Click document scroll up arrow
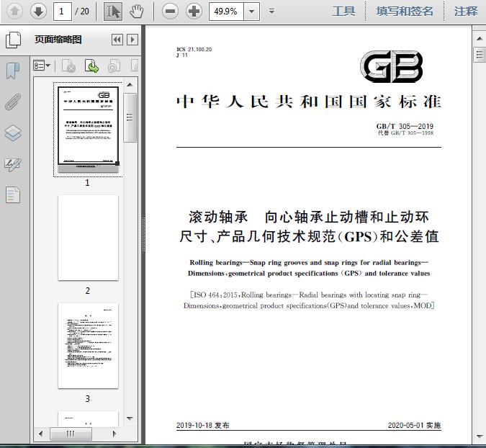 tap(480, 38)
